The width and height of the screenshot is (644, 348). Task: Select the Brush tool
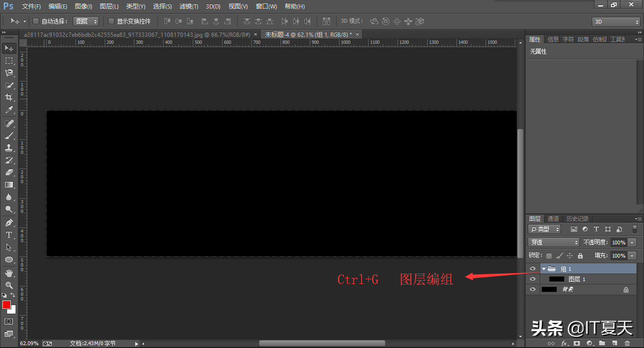click(x=9, y=136)
